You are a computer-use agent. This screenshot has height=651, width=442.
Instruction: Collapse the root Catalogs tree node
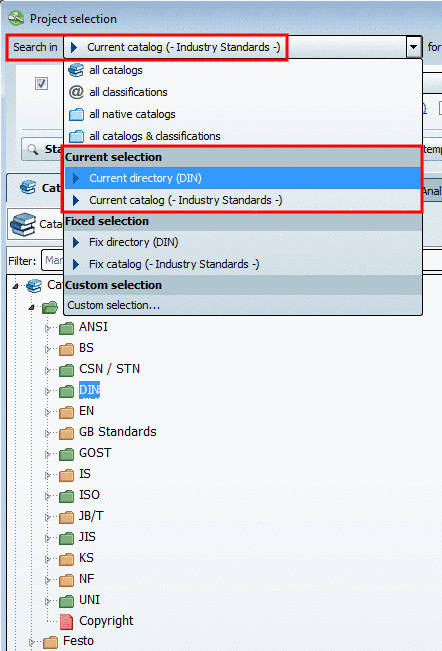(16, 286)
